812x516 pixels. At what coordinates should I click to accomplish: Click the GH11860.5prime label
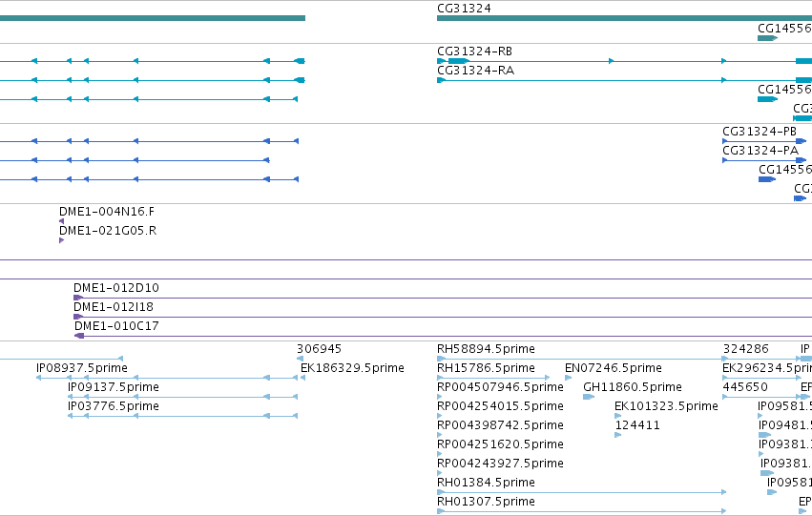[x=633, y=387]
